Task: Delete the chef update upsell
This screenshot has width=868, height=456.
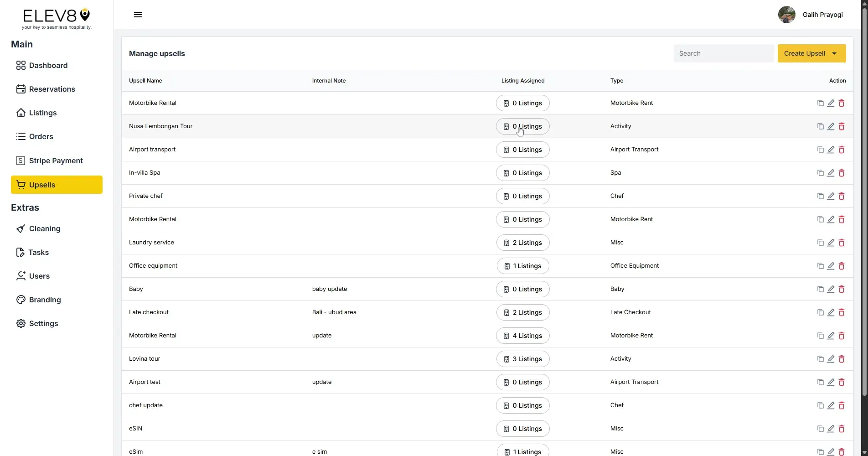Action: click(x=842, y=405)
